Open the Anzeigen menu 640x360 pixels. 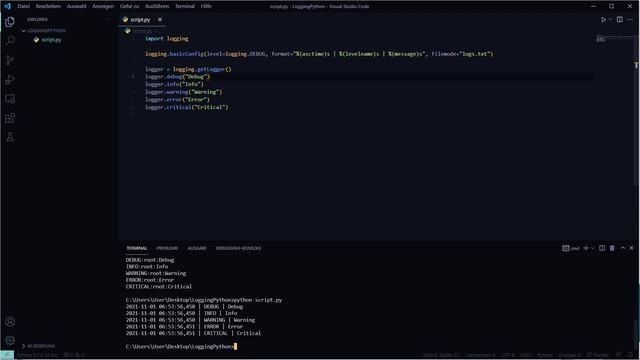click(103, 6)
